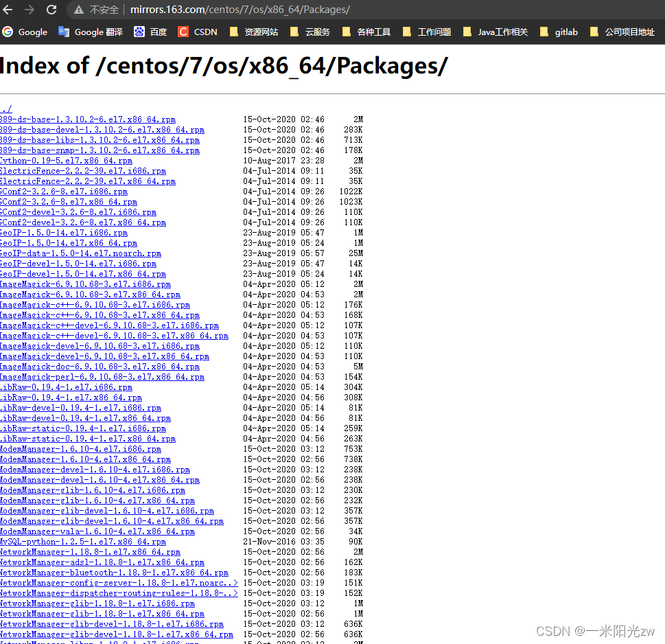Open the Java工作相关 bookmark folder

pos(495,32)
